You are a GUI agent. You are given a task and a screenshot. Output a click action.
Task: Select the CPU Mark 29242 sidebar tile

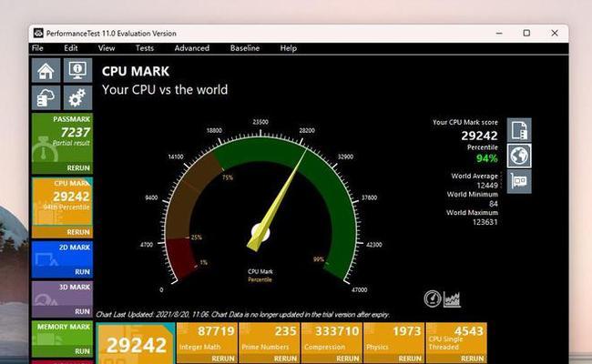[62, 207]
